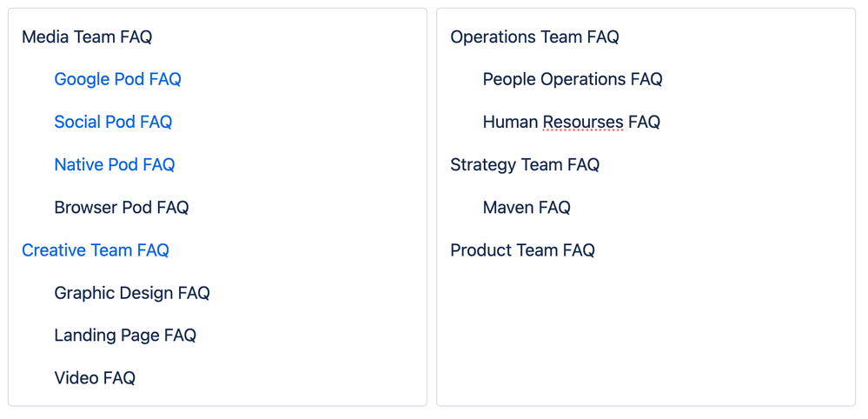Choose the Landing Page FAQ entry

[x=125, y=336]
